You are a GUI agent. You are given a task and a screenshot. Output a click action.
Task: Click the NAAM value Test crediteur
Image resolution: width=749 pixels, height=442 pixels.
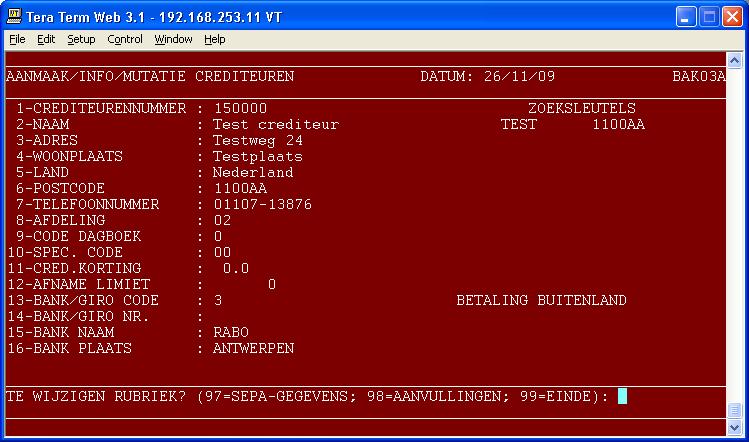(276, 124)
